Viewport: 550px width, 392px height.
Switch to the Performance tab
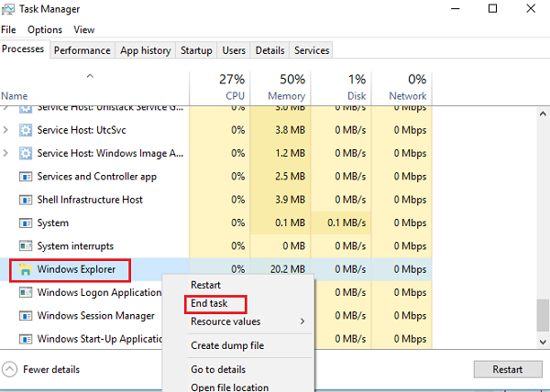pyautogui.click(x=82, y=50)
